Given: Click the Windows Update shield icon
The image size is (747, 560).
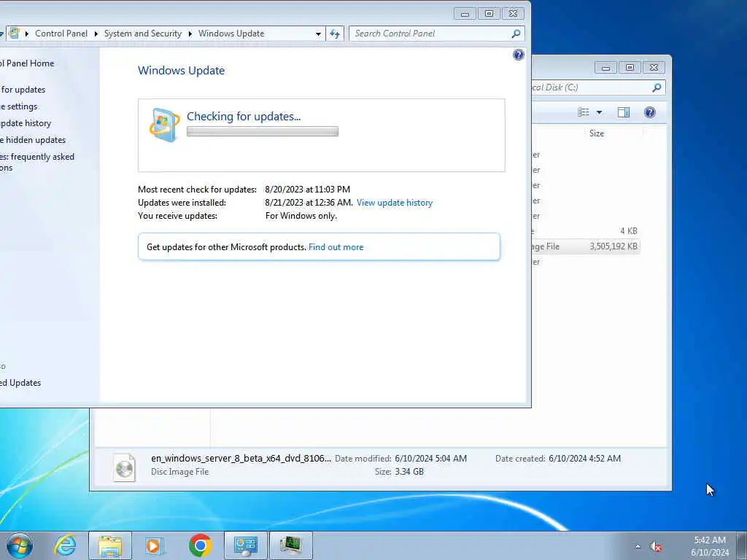Looking at the screenshot, I should (164, 125).
